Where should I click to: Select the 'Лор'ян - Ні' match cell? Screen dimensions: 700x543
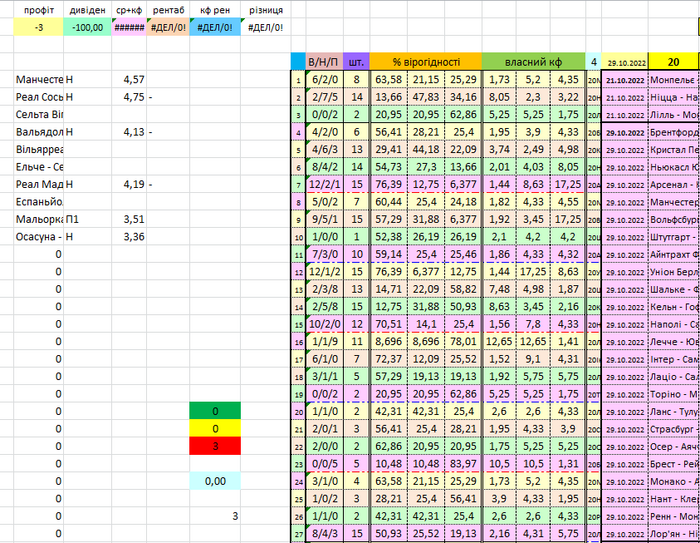(673, 533)
